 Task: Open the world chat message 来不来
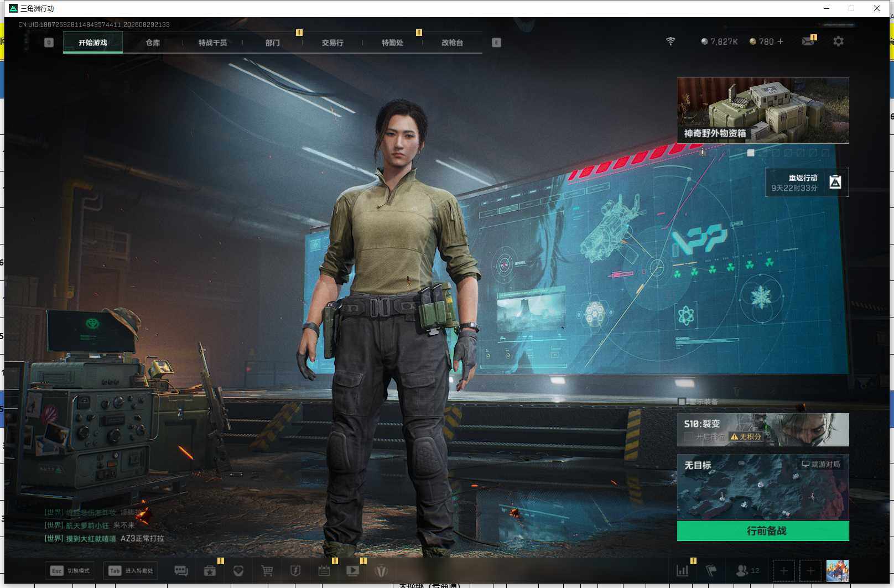pyautogui.click(x=90, y=525)
